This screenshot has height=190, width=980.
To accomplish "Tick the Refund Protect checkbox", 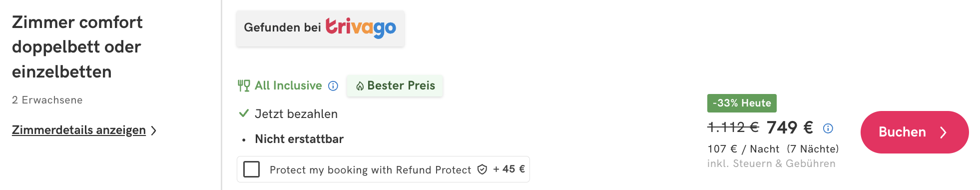I will 252,169.
